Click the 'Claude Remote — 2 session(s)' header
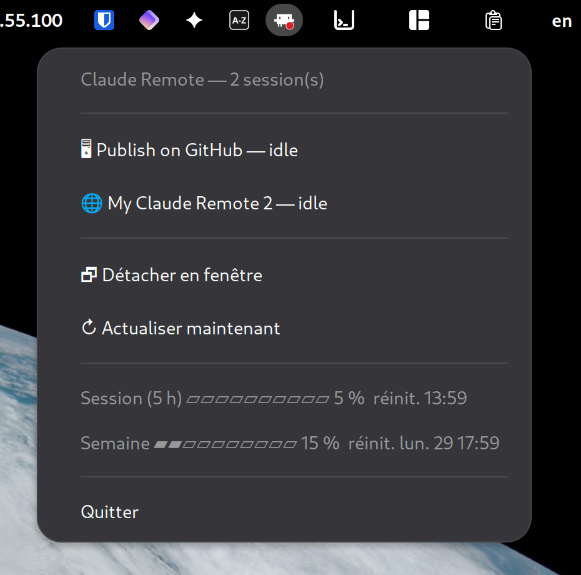 [202, 80]
